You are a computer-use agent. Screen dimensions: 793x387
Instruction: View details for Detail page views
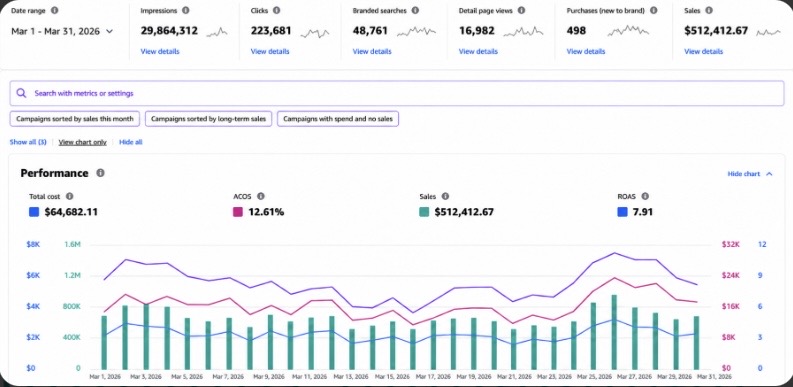pyautogui.click(x=478, y=51)
